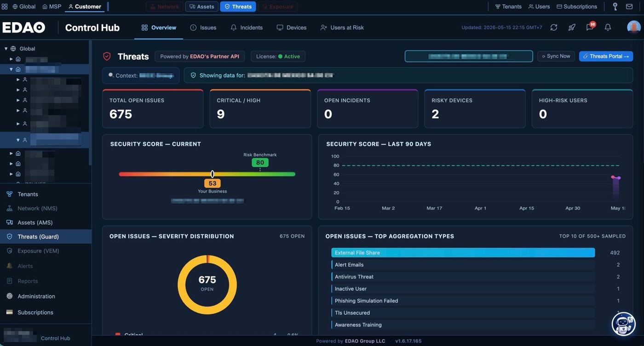Open the Threats Portal button
Viewport: 644px width, 346px height.
pos(606,56)
